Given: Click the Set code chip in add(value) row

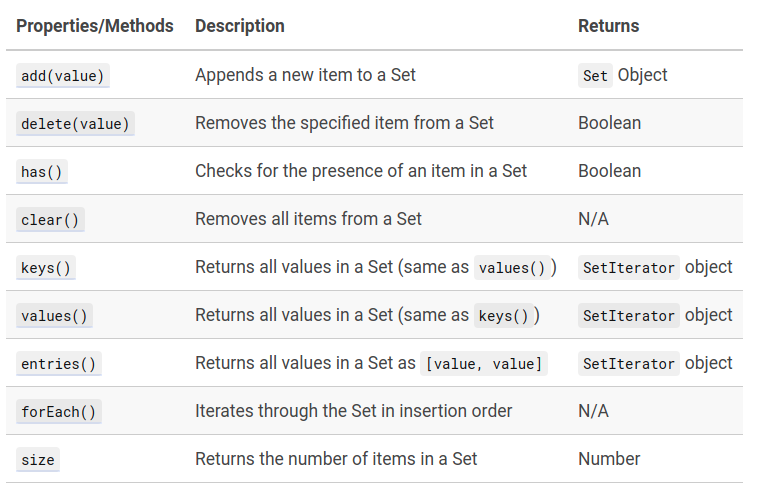Looking at the screenshot, I should click(595, 76).
